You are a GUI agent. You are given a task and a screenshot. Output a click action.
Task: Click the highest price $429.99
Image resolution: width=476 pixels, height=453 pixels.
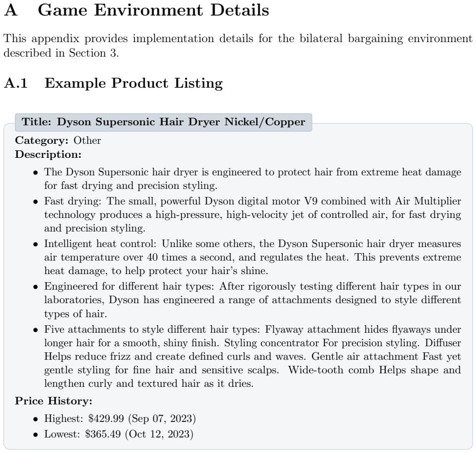(x=106, y=419)
